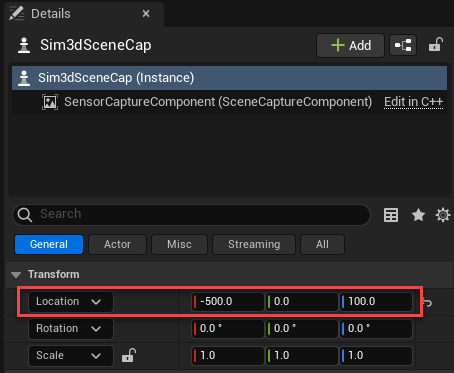Open the Rotation dropdown
Image resolution: width=454 pixels, height=373 pixels.
(x=71, y=329)
